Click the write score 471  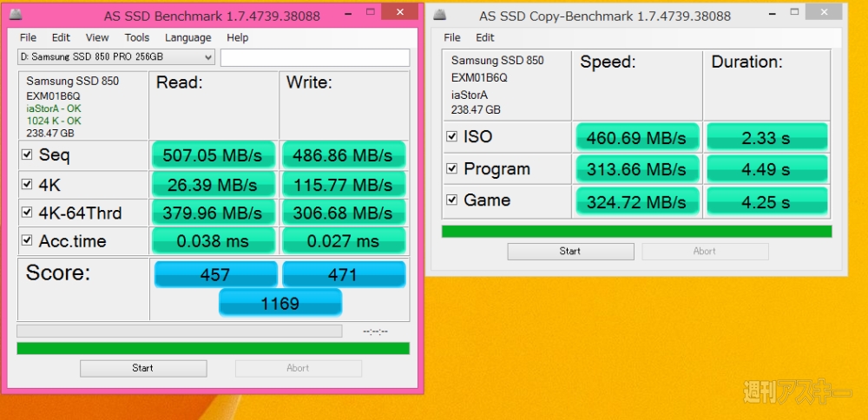(344, 274)
